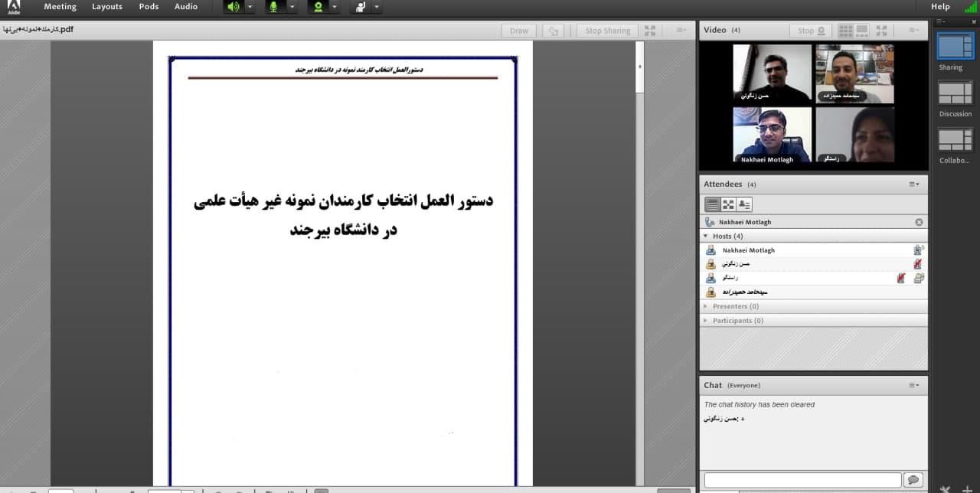Viewport: 980px width, 493px height.
Task: Open the Meeting menu
Action: tap(60, 7)
